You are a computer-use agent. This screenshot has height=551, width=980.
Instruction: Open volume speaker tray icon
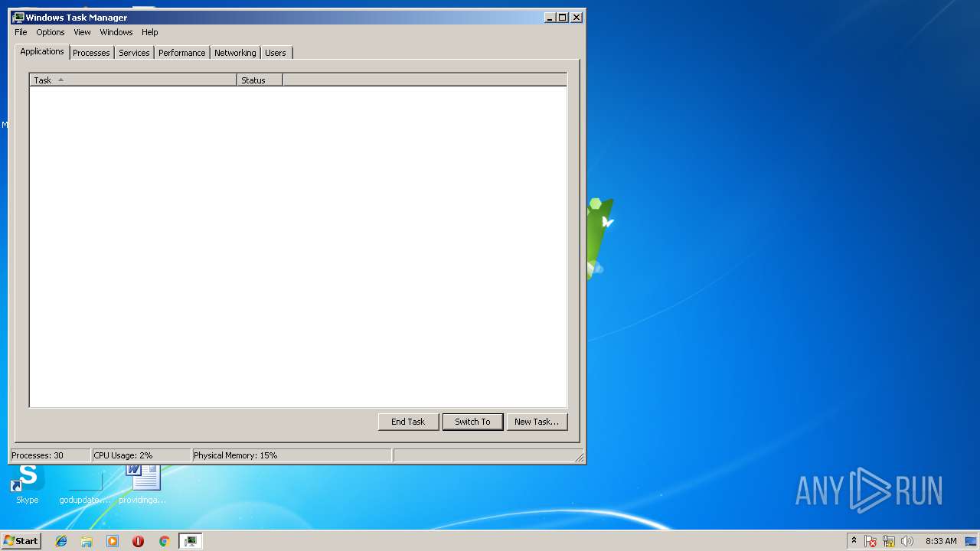coord(907,541)
